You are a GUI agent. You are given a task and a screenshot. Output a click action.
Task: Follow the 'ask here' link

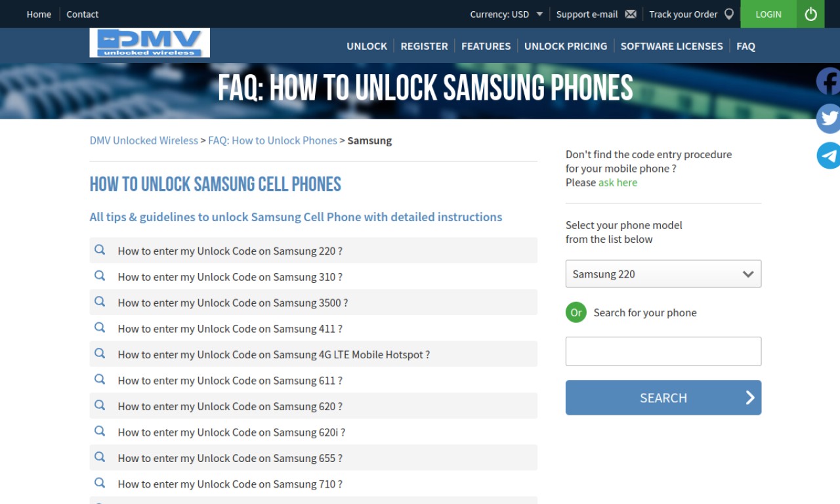click(618, 182)
